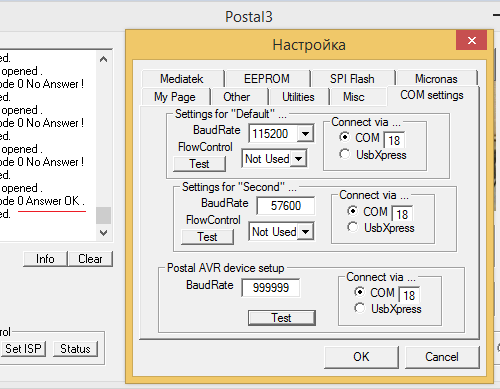Dismiss the dialog with Cancel
The image size is (500, 389).
[442, 357]
